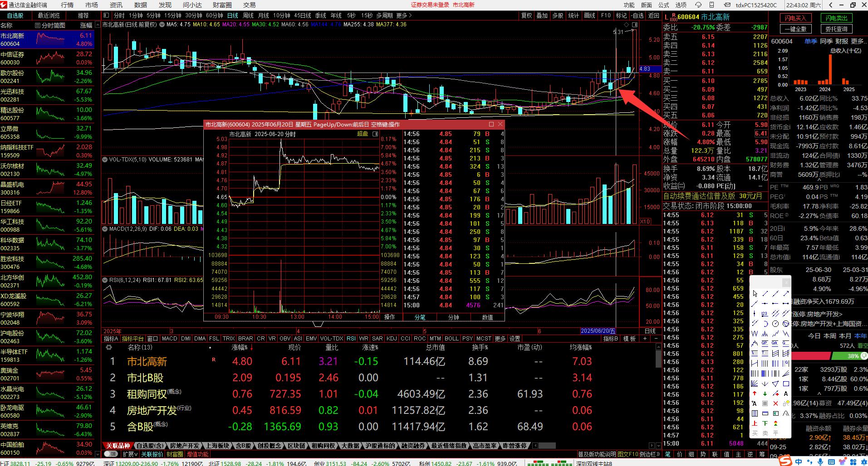Toggle the 超盘 checkbox icon in intraday popup
Viewport: 868px width, 466px height.
coord(375,134)
